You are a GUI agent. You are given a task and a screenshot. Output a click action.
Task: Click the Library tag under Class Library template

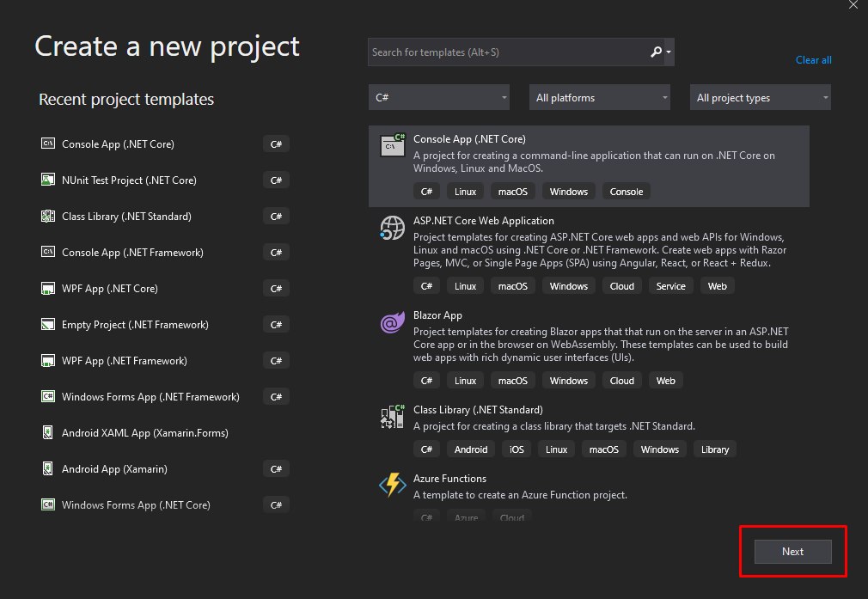click(x=715, y=449)
